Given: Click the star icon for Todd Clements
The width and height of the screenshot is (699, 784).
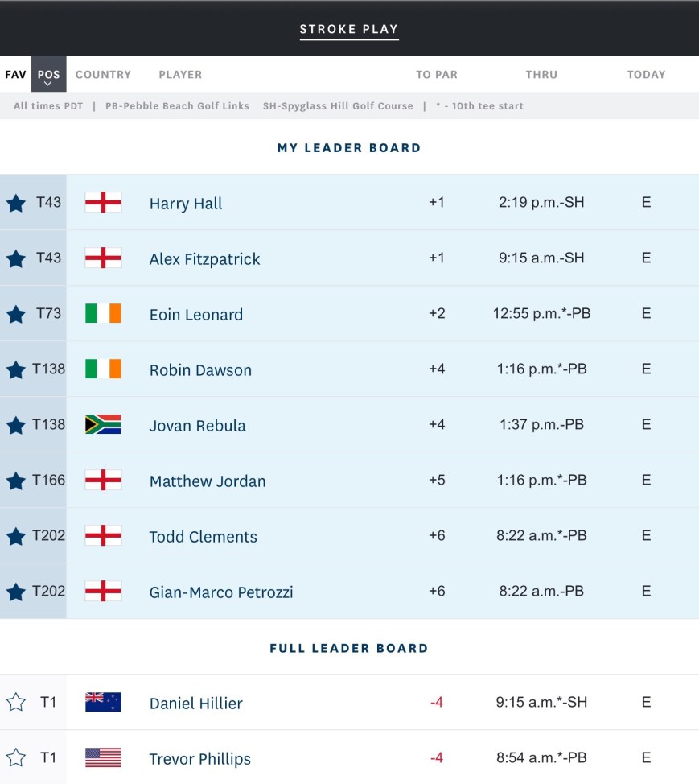Looking at the screenshot, I should 16,536.
